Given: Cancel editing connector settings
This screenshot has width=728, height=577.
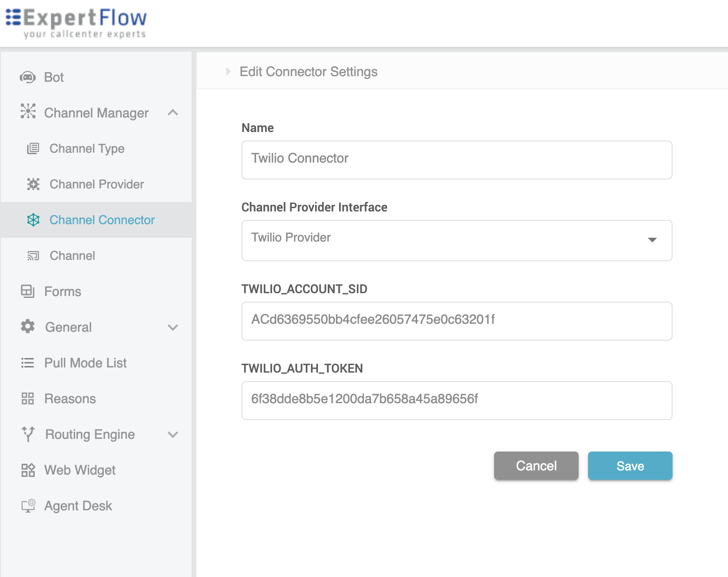Looking at the screenshot, I should tap(536, 466).
